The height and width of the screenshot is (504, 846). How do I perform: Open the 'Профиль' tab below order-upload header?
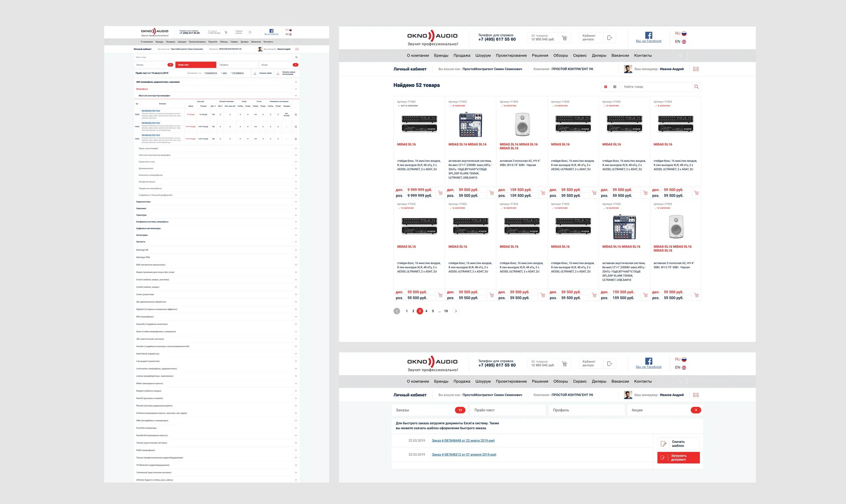(x=586, y=410)
